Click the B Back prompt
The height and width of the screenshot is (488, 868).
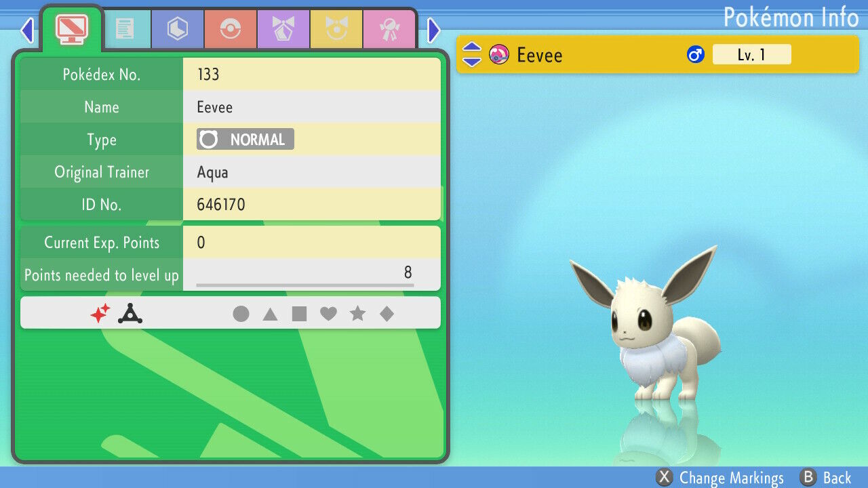[825, 478]
